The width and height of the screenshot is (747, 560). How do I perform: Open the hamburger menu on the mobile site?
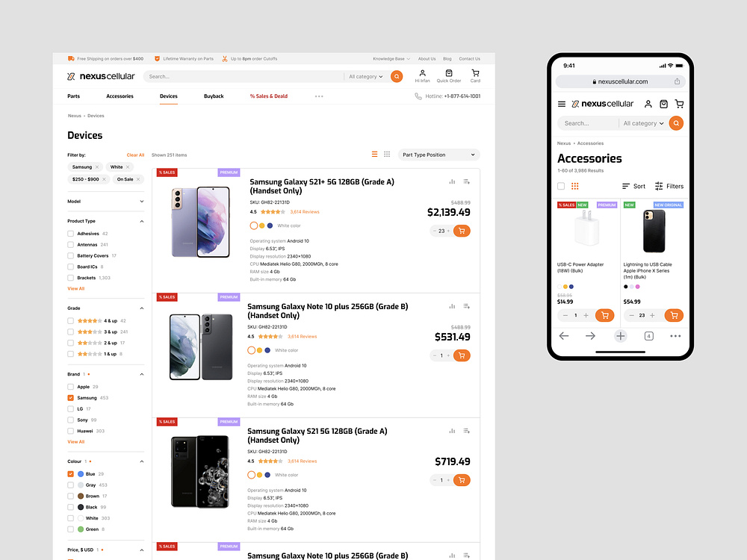[562, 104]
